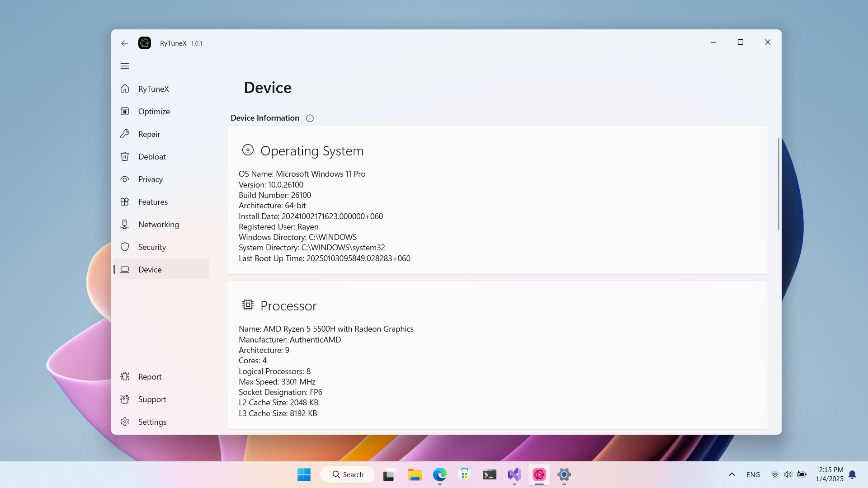Click the Repair wrench icon

[125, 134]
